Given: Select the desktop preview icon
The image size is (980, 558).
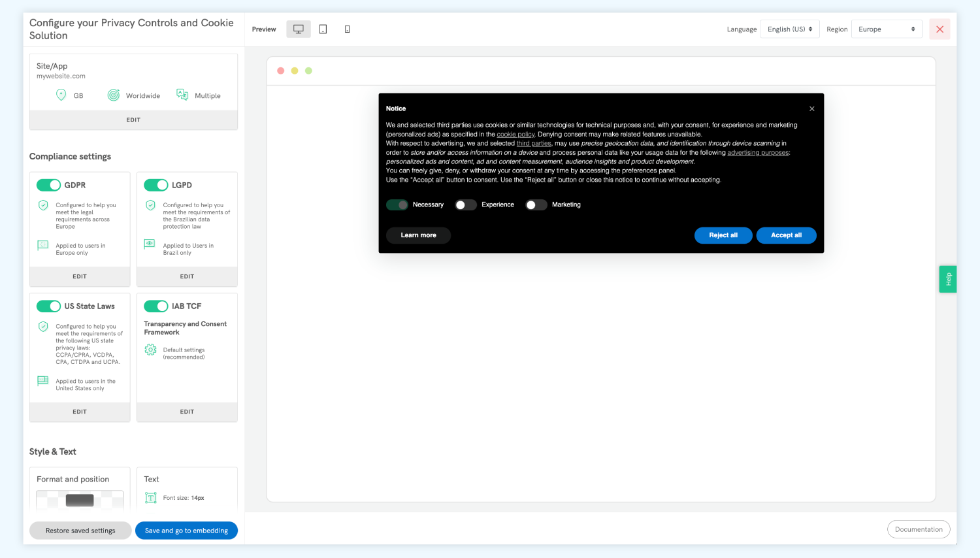Looking at the screenshot, I should point(299,29).
